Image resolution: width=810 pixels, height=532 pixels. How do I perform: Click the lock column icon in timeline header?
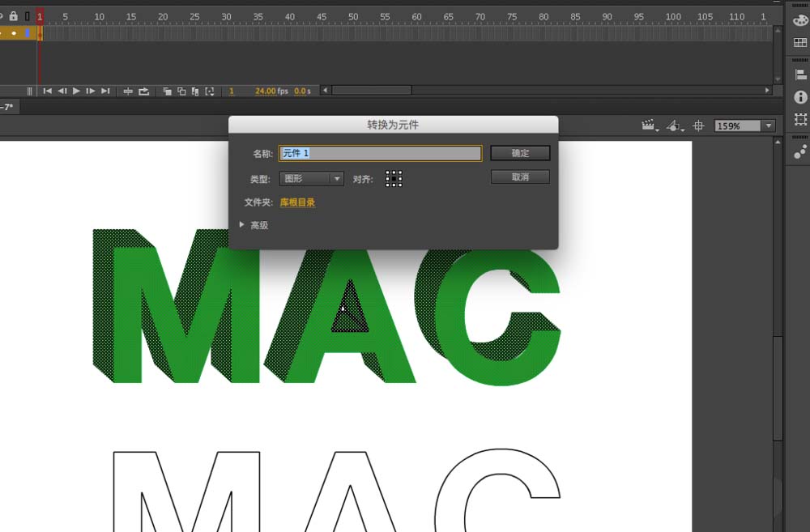click(x=14, y=16)
